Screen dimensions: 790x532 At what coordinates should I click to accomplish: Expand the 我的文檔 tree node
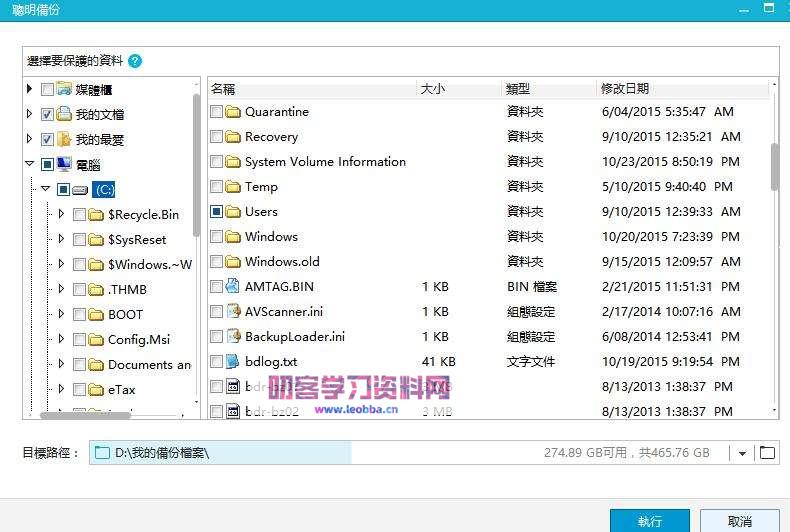(29, 114)
